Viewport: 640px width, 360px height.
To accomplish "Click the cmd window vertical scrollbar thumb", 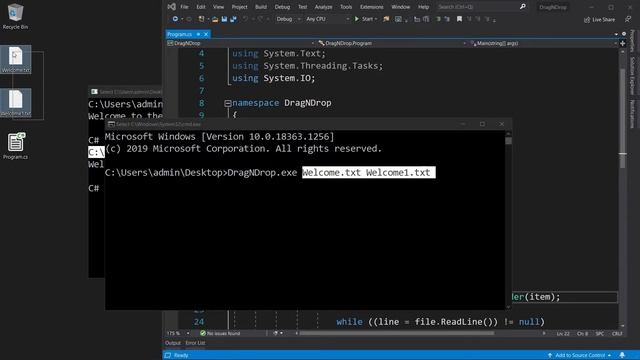I will coord(508,140).
